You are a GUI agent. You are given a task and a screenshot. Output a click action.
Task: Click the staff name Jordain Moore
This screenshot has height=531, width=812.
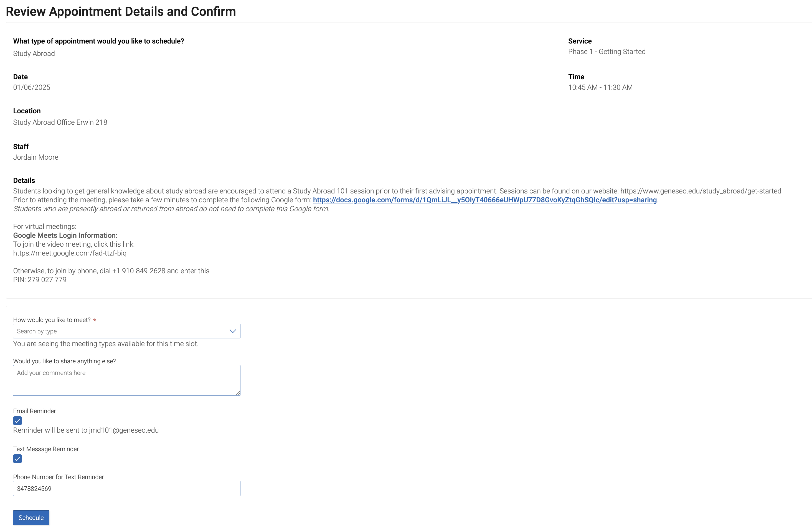pos(35,157)
